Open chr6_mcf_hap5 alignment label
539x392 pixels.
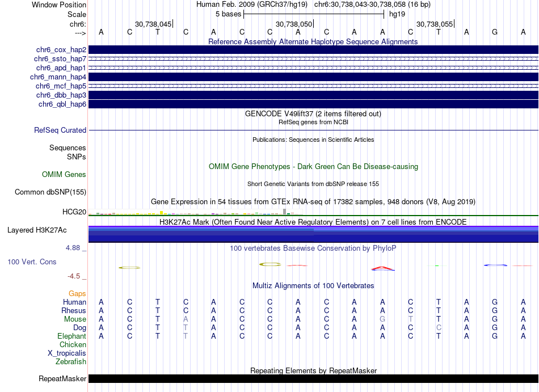coord(61,86)
